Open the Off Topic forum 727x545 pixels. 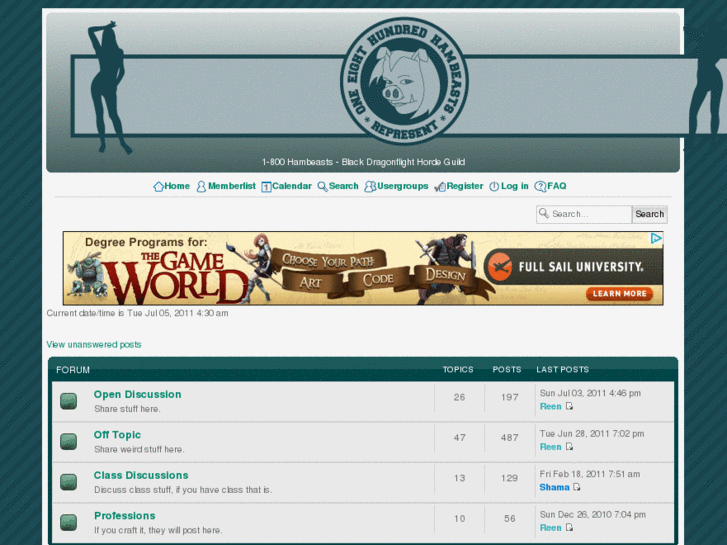pos(117,435)
